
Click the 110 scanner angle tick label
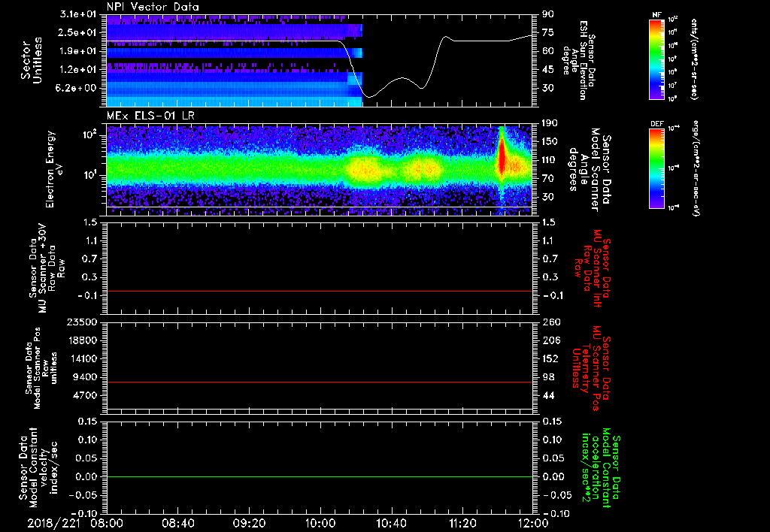[x=550, y=160]
